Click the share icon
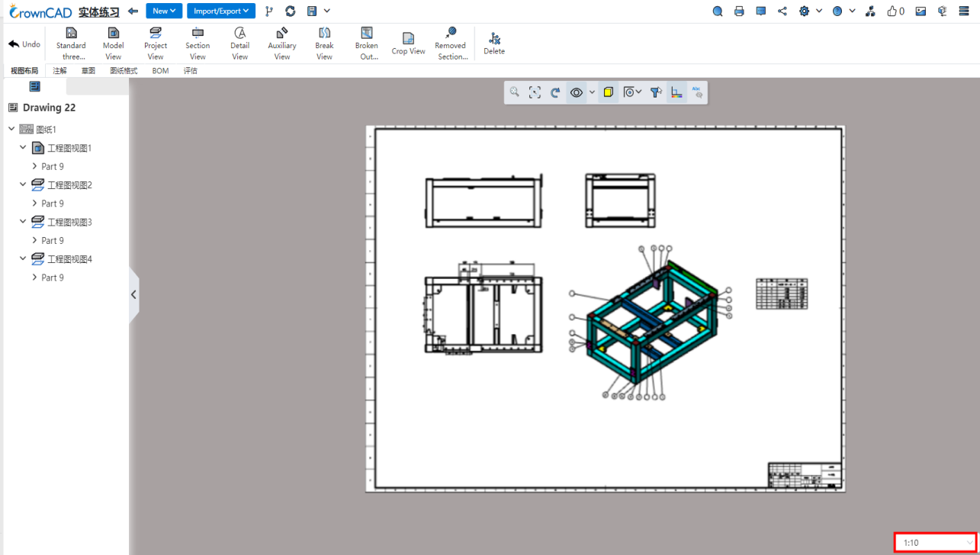Screen dimensions: 980x555 (x=782, y=11)
